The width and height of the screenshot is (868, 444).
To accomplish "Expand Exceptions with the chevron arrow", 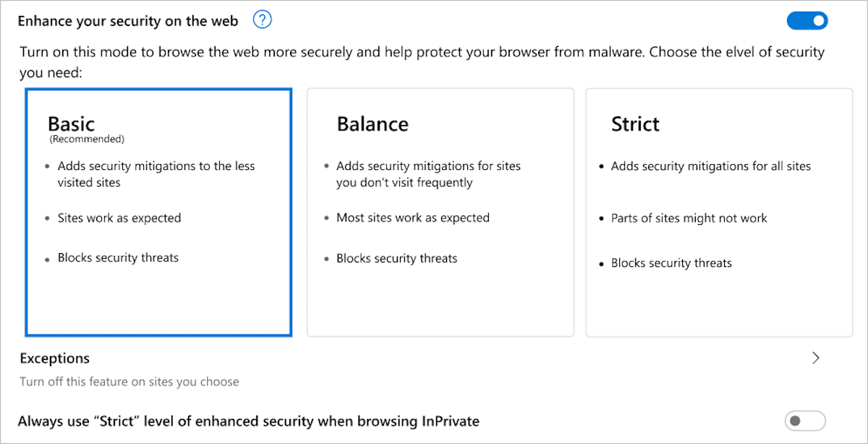I will 816,358.
